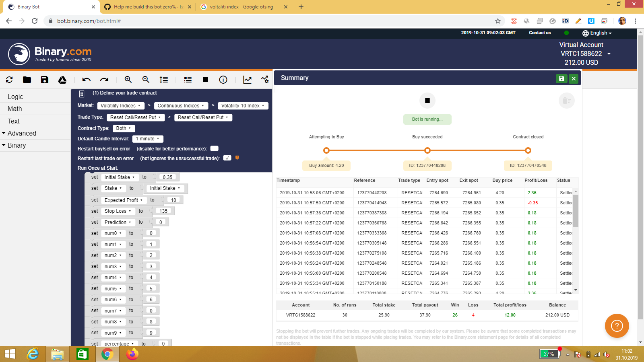Enable Restart buy/sell on error

tap(214, 148)
